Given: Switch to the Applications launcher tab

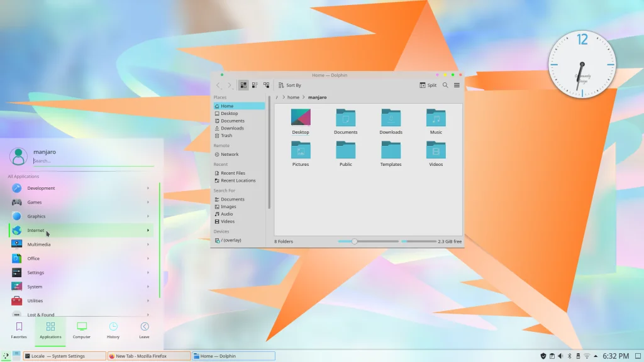Looking at the screenshot, I should coord(50,331).
